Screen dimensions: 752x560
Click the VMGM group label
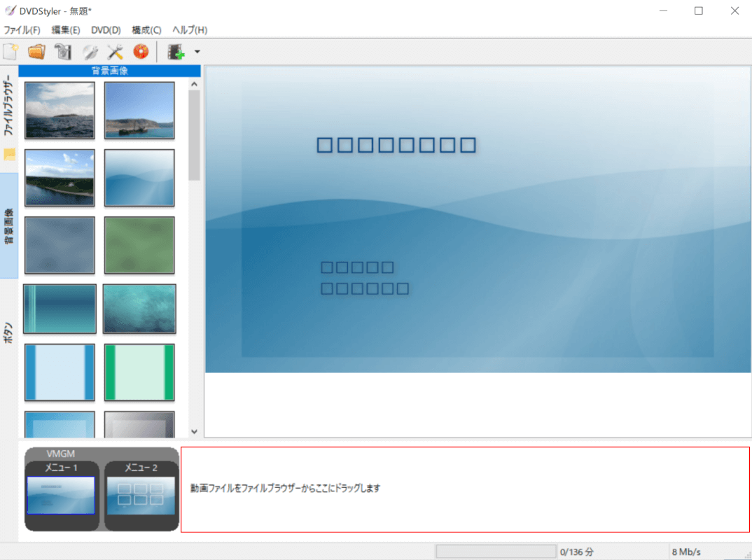pyautogui.click(x=60, y=454)
